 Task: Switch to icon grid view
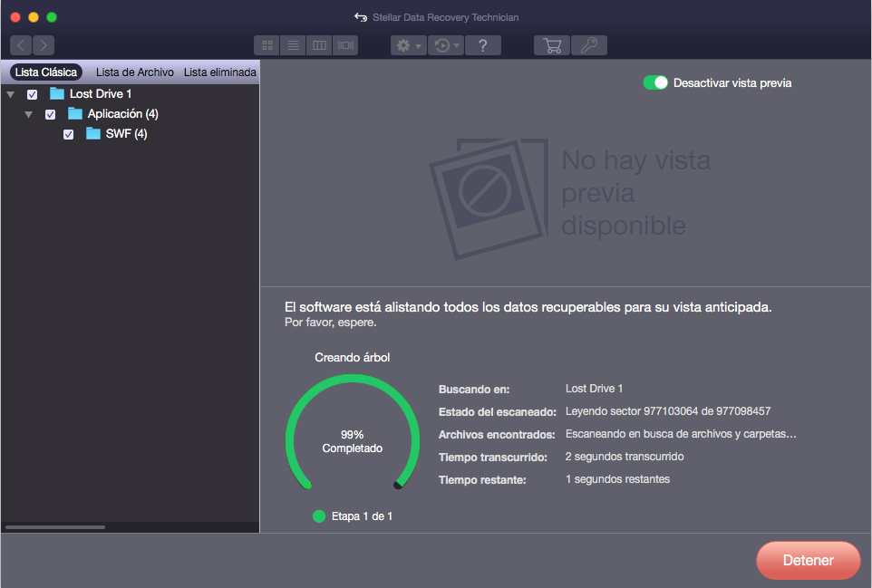tap(267, 45)
